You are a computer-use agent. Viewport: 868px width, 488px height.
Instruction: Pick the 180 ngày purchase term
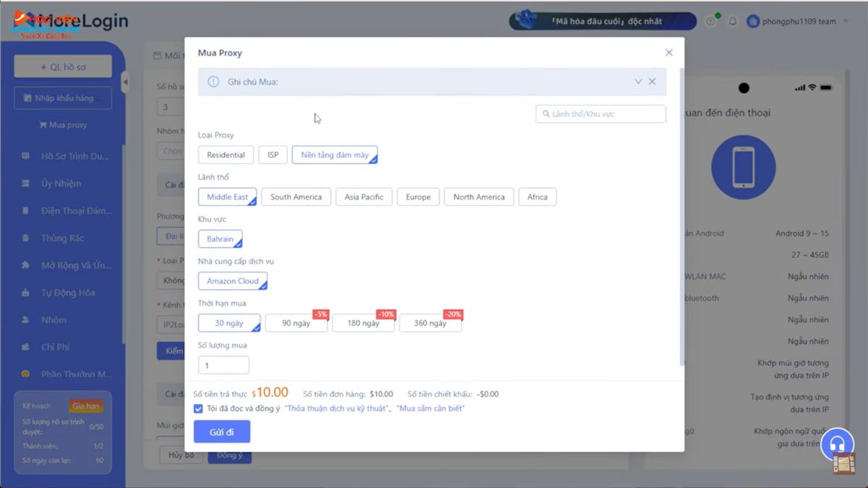[363, 323]
